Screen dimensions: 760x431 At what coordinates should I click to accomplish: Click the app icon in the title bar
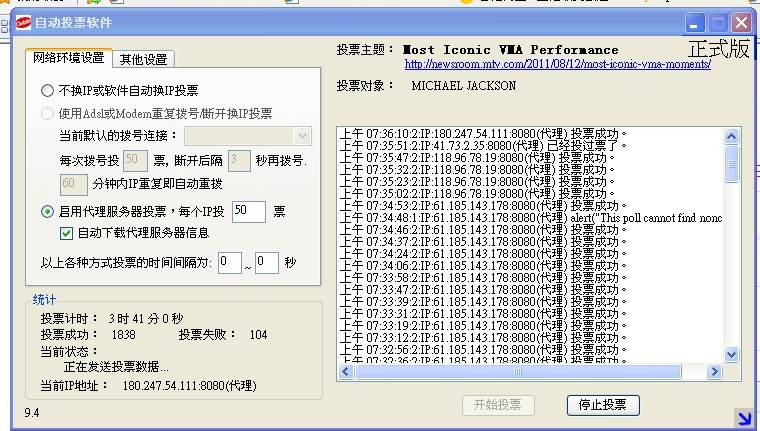pyautogui.click(x=23, y=23)
